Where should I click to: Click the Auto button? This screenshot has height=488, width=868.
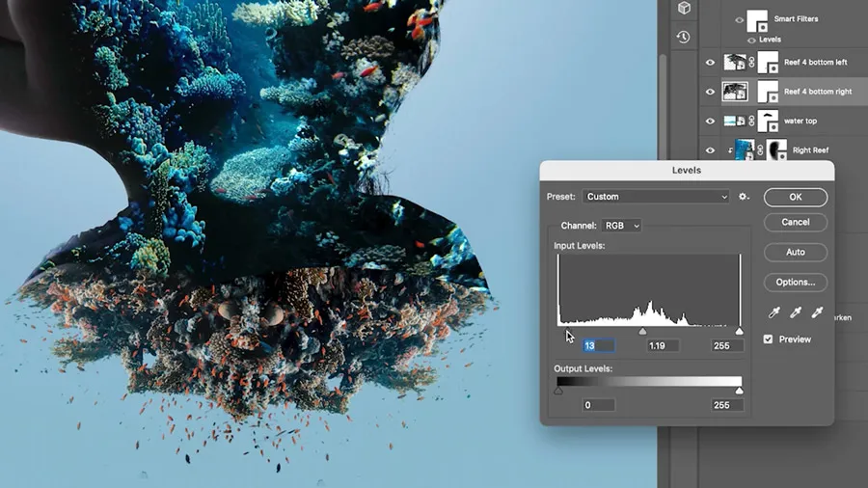pos(796,252)
